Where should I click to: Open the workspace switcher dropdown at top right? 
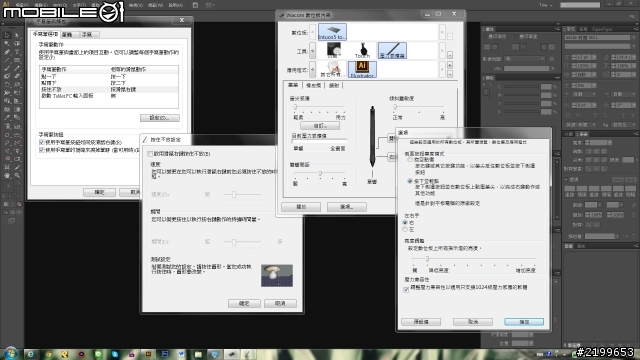coord(546,5)
